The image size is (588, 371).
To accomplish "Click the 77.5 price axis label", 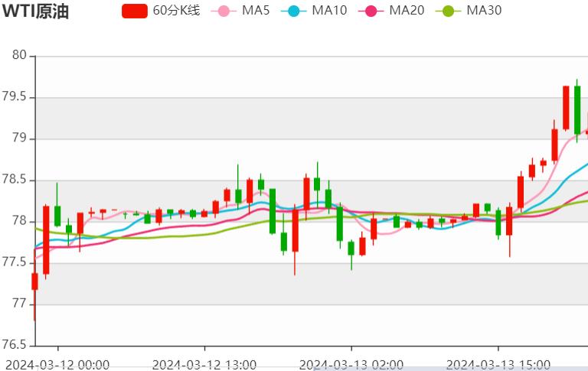I will (15, 262).
